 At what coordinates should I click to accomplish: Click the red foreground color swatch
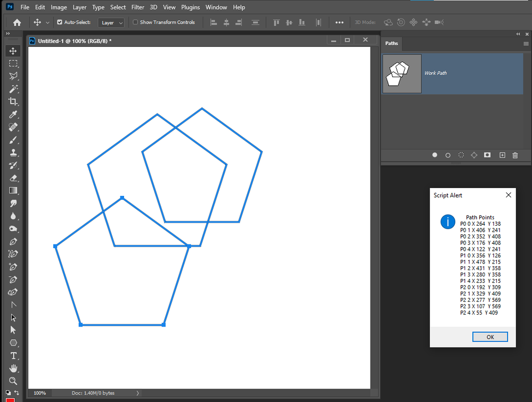click(11, 399)
